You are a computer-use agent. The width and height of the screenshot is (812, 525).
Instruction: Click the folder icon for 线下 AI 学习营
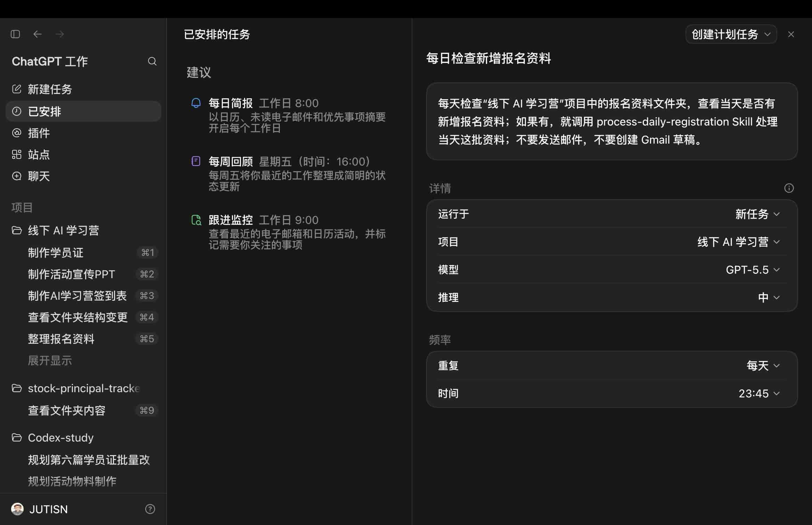coord(17,230)
